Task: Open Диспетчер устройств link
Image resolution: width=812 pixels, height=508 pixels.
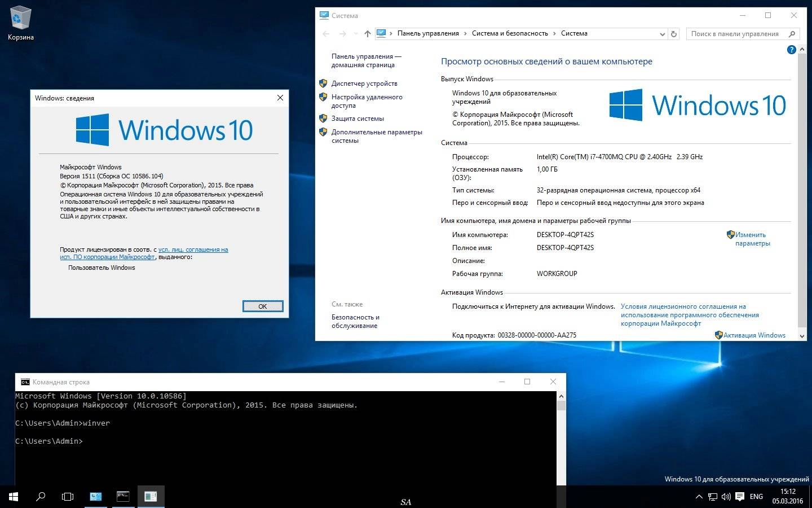Action: (x=364, y=84)
